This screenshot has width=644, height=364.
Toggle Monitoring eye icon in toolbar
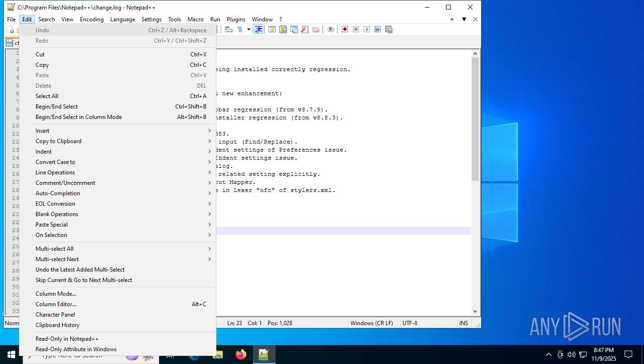tap(331, 29)
